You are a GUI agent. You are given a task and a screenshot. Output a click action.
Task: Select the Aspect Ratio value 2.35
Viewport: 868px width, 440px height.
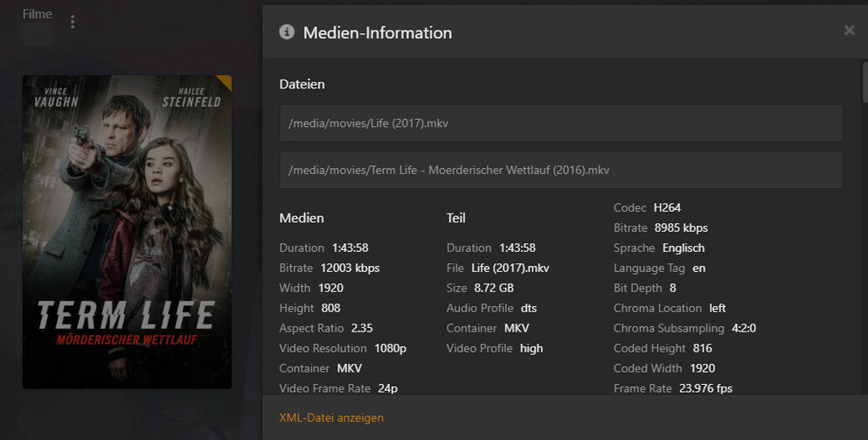point(362,328)
